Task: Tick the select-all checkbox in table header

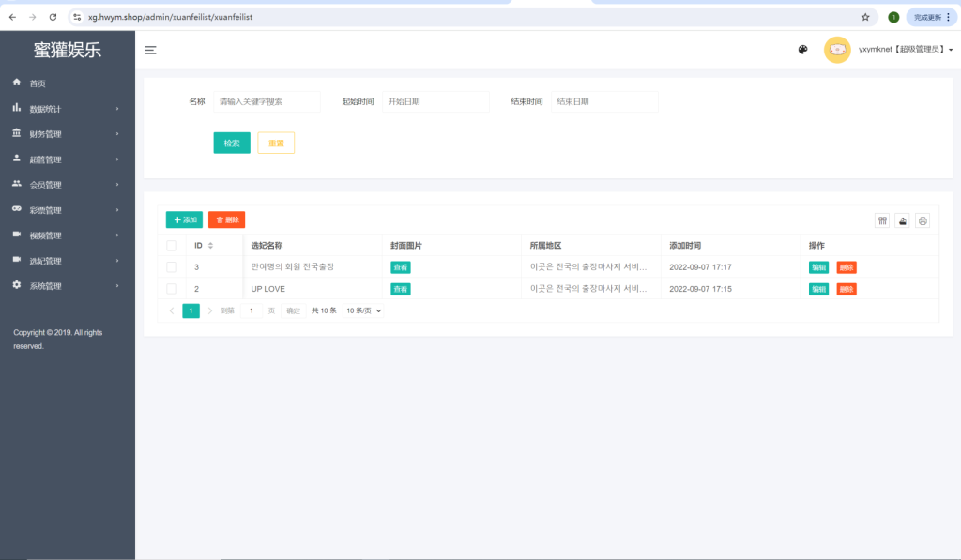Action: tap(172, 246)
